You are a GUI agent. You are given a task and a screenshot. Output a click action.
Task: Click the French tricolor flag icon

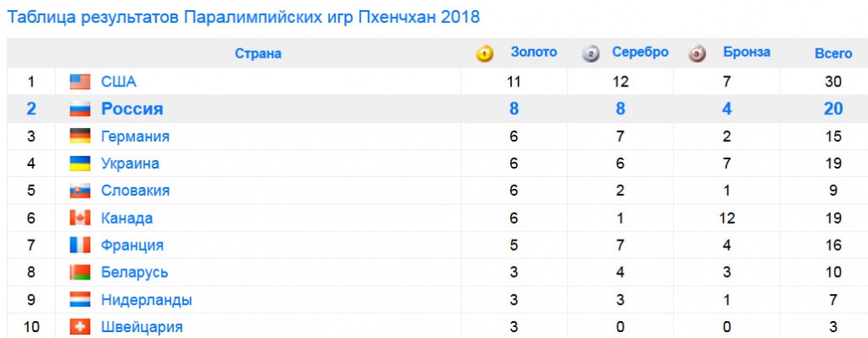(x=80, y=245)
